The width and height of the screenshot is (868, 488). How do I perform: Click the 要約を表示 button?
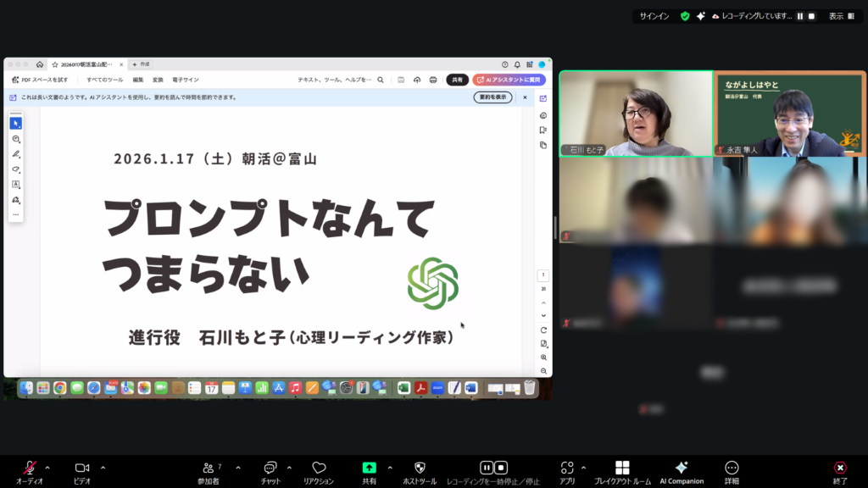click(x=492, y=97)
